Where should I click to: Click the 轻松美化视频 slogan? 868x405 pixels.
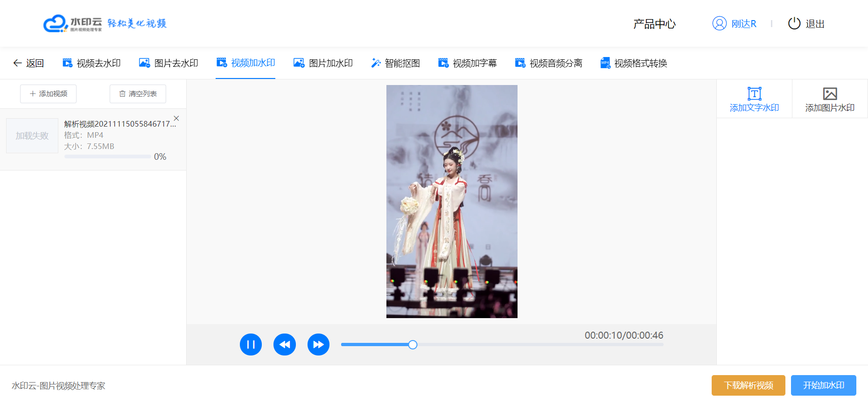(137, 23)
